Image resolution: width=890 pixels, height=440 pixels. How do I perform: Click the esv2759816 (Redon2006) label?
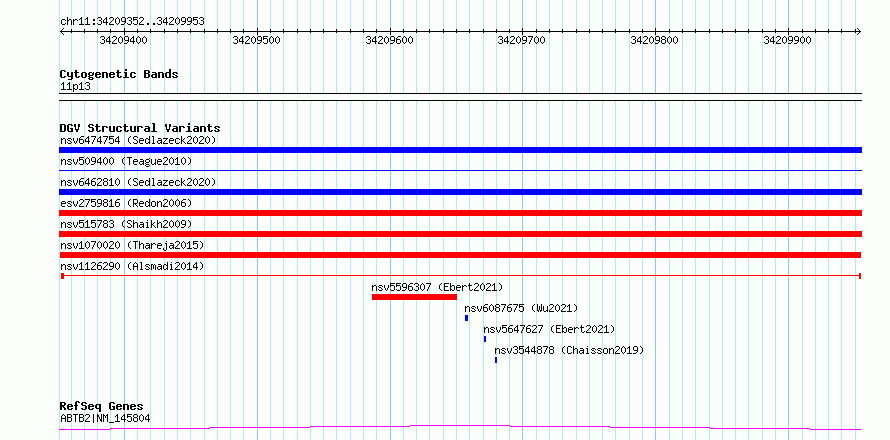pos(126,203)
